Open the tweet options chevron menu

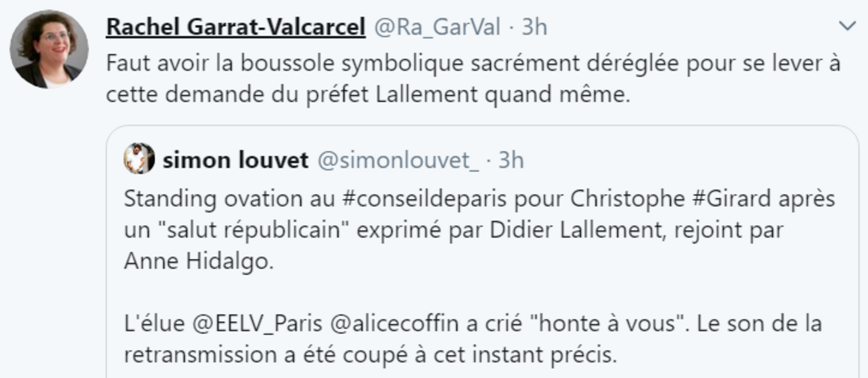[x=847, y=26]
